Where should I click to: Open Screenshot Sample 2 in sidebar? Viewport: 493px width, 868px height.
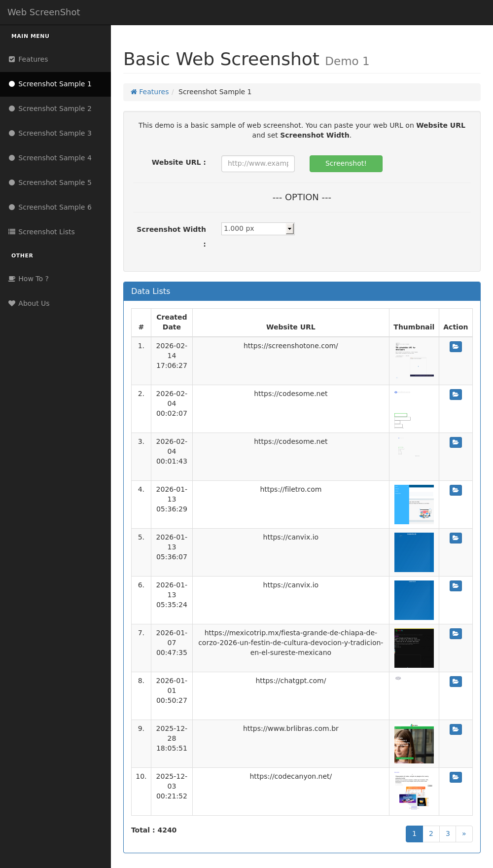[55, 108]
